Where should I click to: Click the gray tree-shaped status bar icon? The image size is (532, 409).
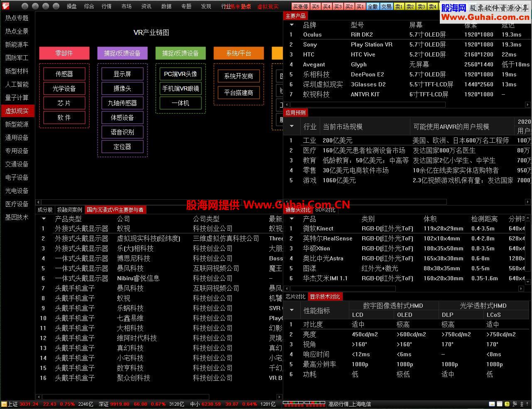(x=522, y=404)
